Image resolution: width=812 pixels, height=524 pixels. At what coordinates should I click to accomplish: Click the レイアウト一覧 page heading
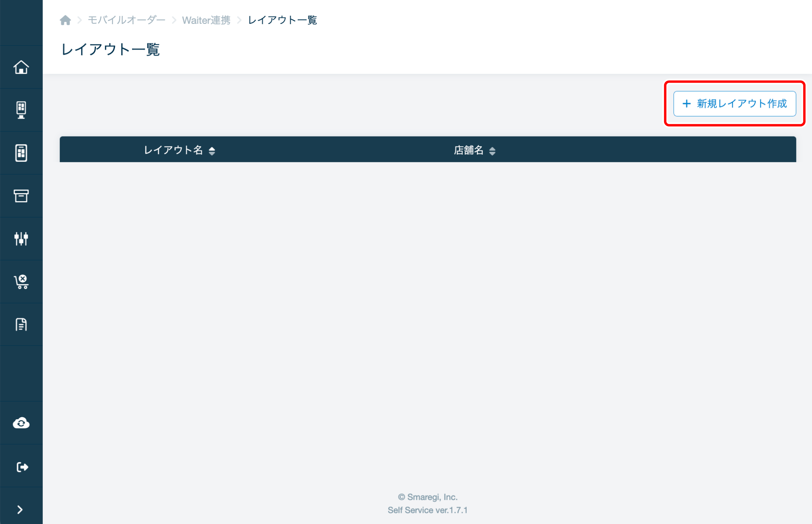pos(110,50)
